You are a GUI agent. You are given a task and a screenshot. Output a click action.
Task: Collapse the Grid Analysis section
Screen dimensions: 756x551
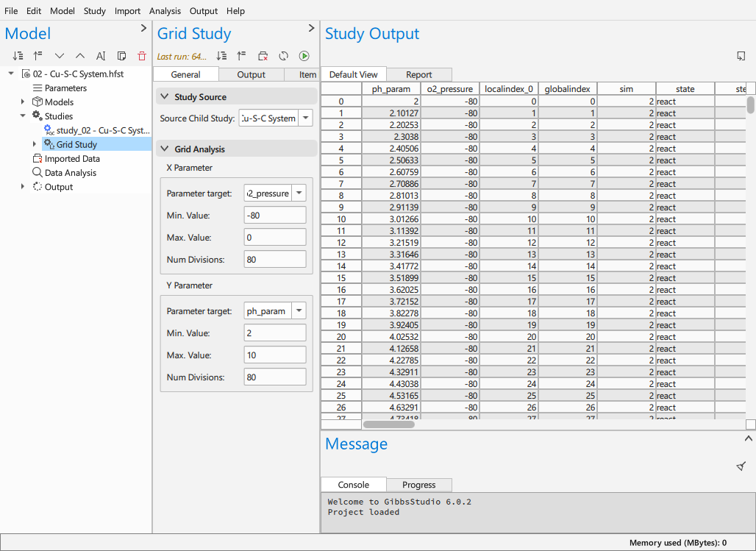click(x=165, y=149)
